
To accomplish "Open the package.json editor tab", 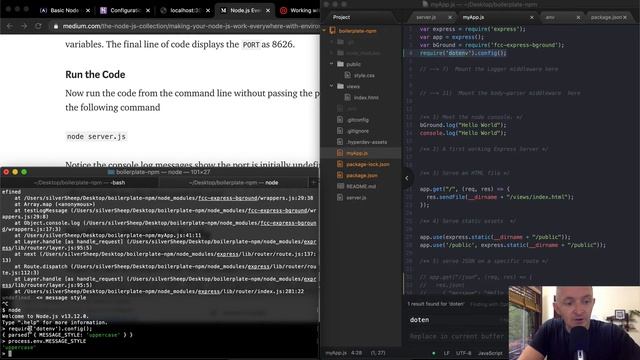I will [606, 17].
